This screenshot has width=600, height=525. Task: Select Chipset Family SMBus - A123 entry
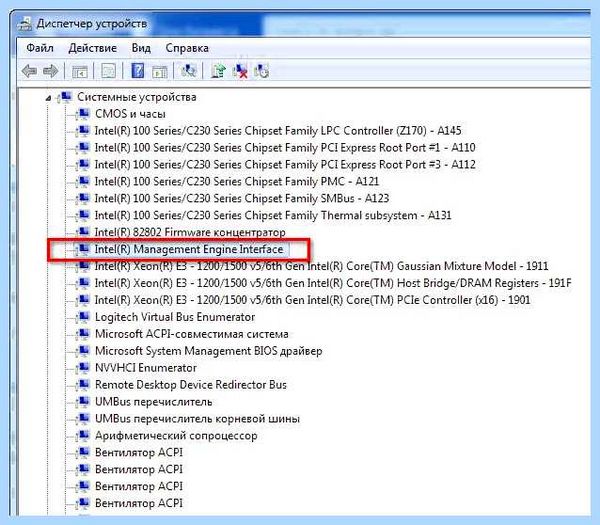[242, 198]
